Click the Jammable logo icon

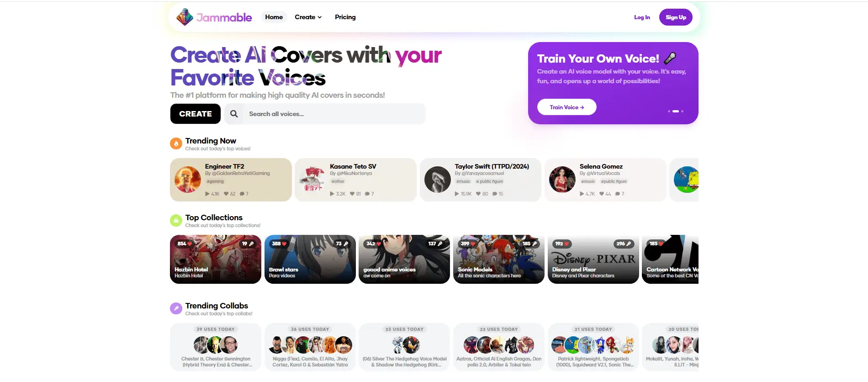185,17
